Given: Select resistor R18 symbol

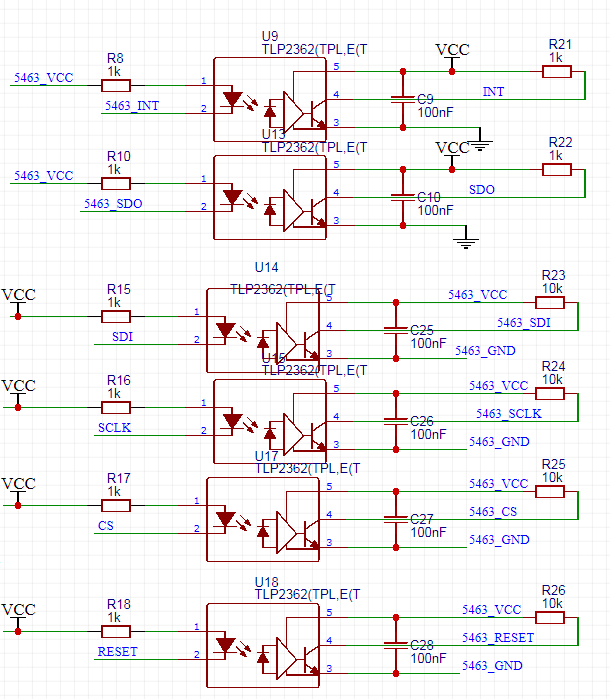Looking at the screenshot, I should pos(116,632).
